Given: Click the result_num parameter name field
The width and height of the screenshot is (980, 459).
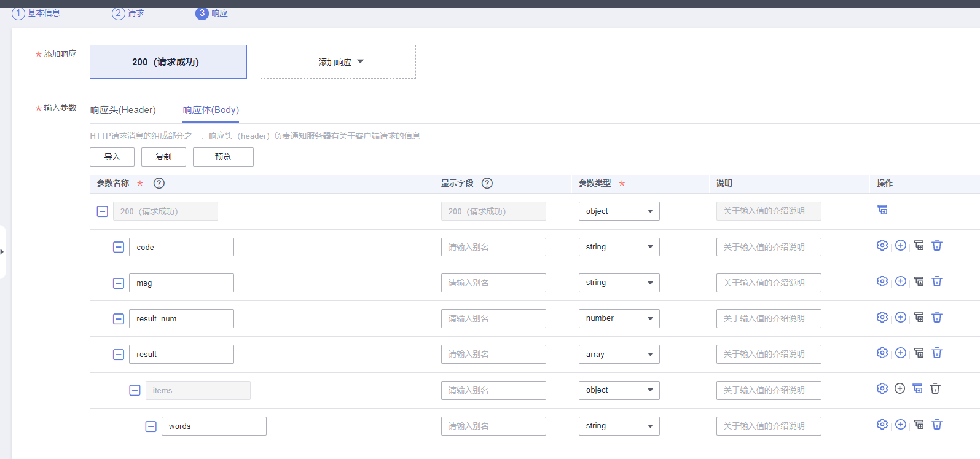Looking at the screenshot, I should pyautogui.click(x=181, y=318).
